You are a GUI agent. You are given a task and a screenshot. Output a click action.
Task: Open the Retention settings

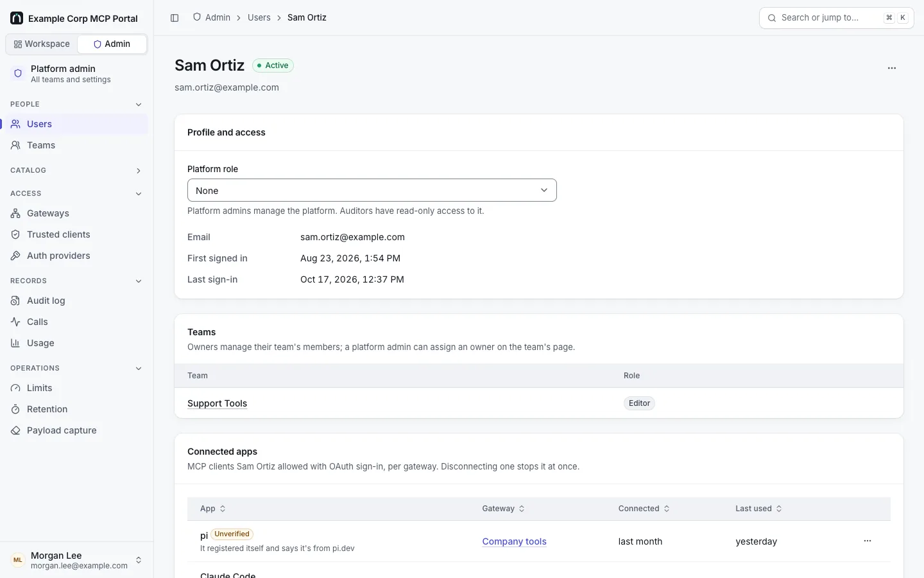tap(77, 409)
